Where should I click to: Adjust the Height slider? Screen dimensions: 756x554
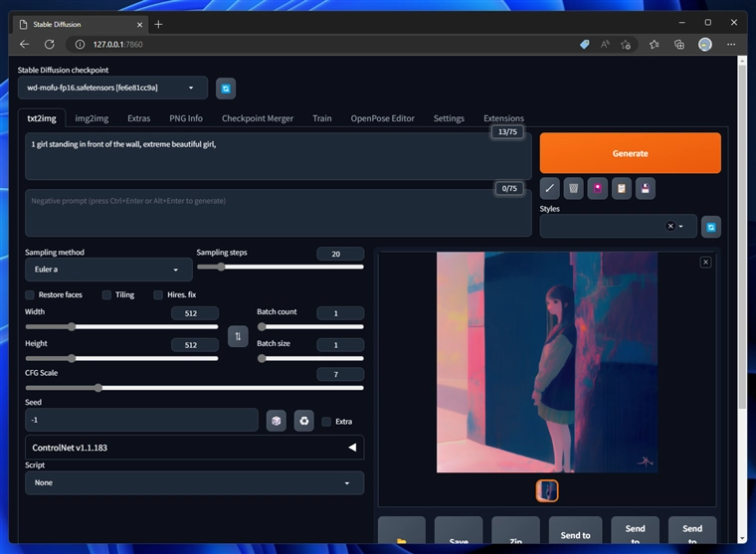(121, 358)
